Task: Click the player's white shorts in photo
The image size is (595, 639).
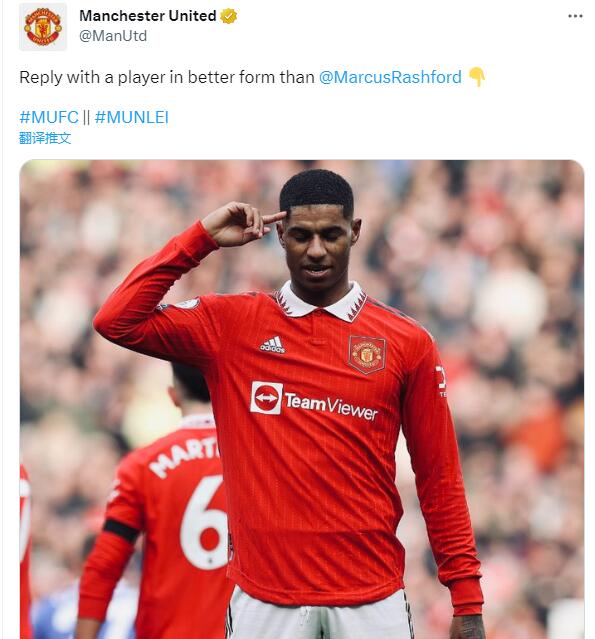Action: point(320,616)
